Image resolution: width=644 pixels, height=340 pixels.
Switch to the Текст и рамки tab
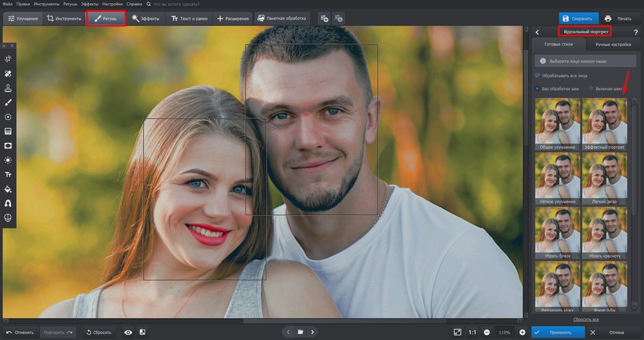coord(189,19)
